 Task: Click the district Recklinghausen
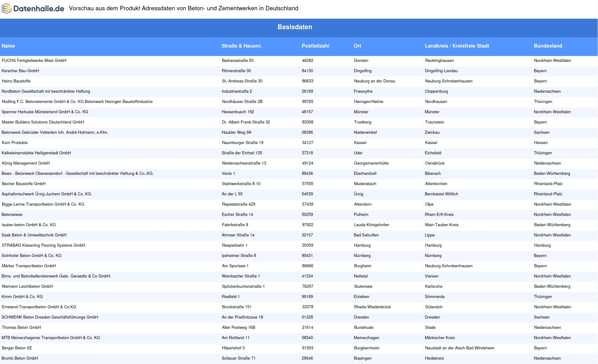point(439,61)
